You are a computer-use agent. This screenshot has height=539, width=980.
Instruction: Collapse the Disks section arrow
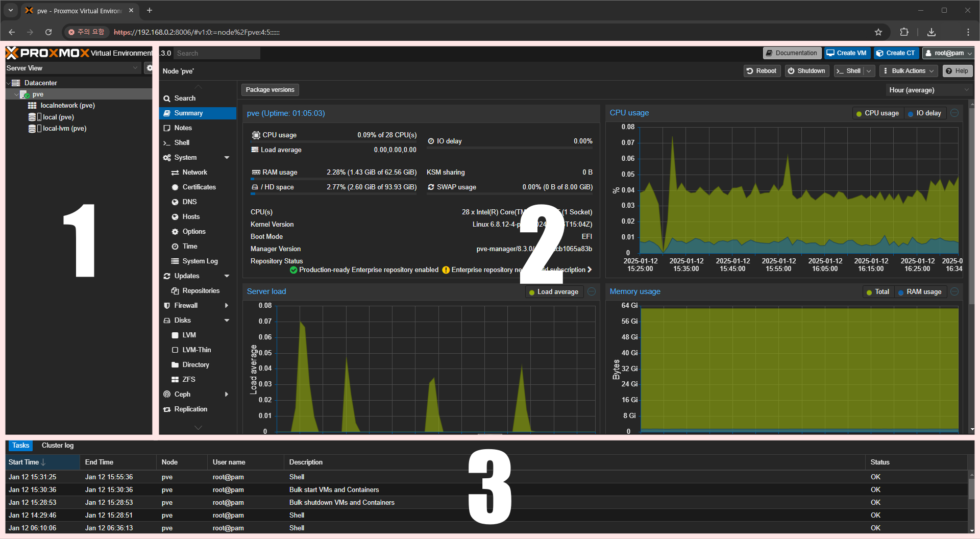point(227,321)
